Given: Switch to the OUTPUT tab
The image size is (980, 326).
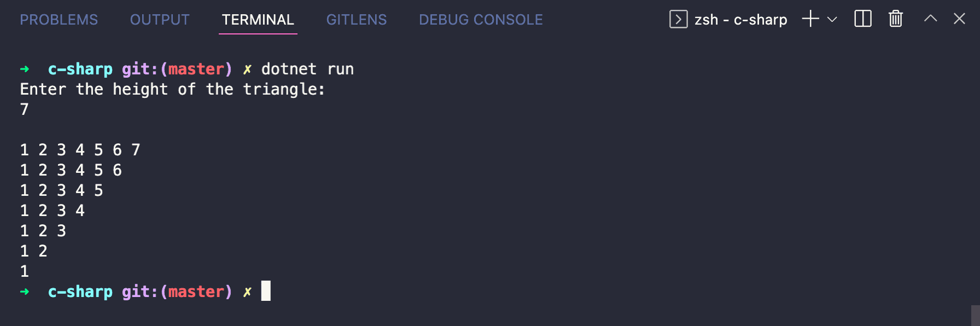Looking at the screenshot, I should (160, 20).
